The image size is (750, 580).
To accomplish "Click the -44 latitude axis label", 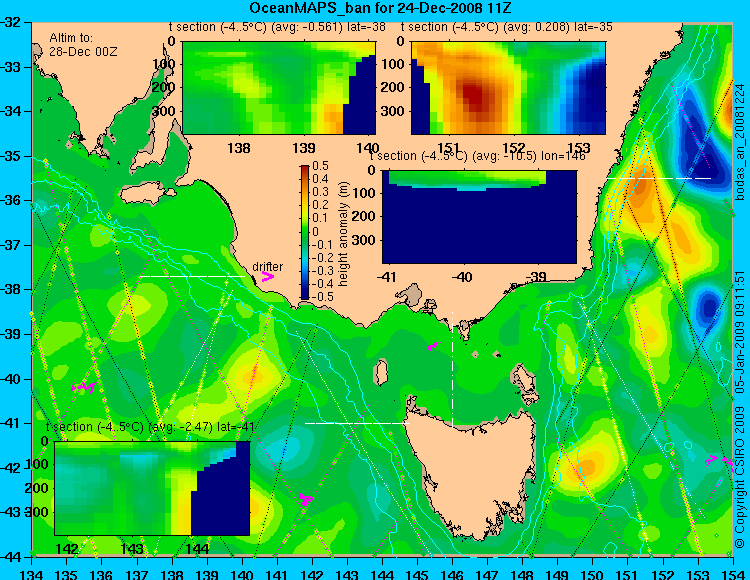I will pos(10,557).
